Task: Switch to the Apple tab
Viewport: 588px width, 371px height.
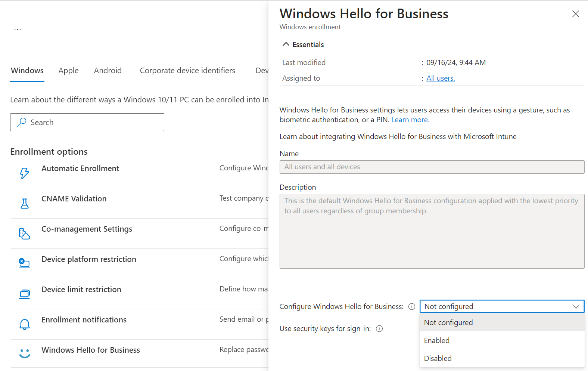Action: (68, 71)
